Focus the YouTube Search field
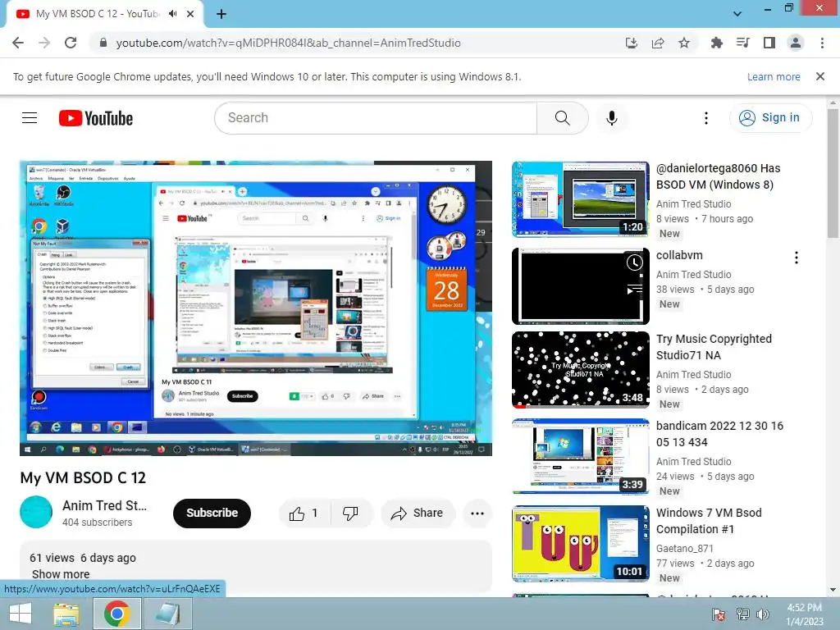 [376, 118]
